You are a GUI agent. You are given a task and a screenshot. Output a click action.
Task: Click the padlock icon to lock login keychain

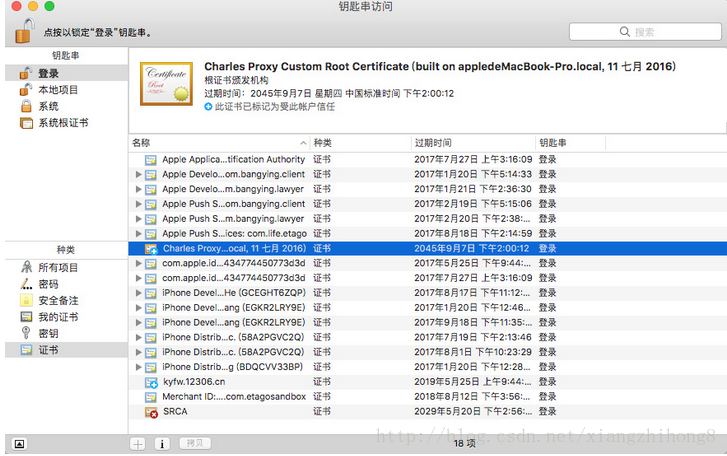(24, 31)
